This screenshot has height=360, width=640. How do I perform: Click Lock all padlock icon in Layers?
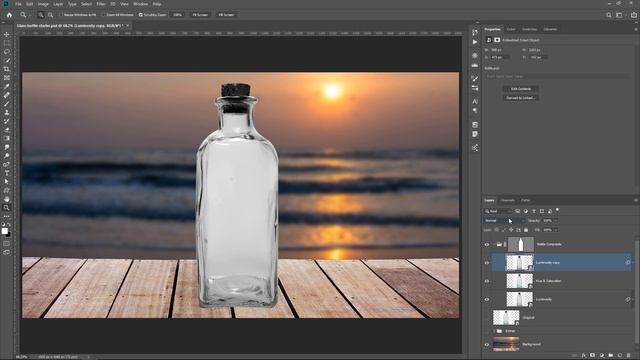(x=526, y=230)
